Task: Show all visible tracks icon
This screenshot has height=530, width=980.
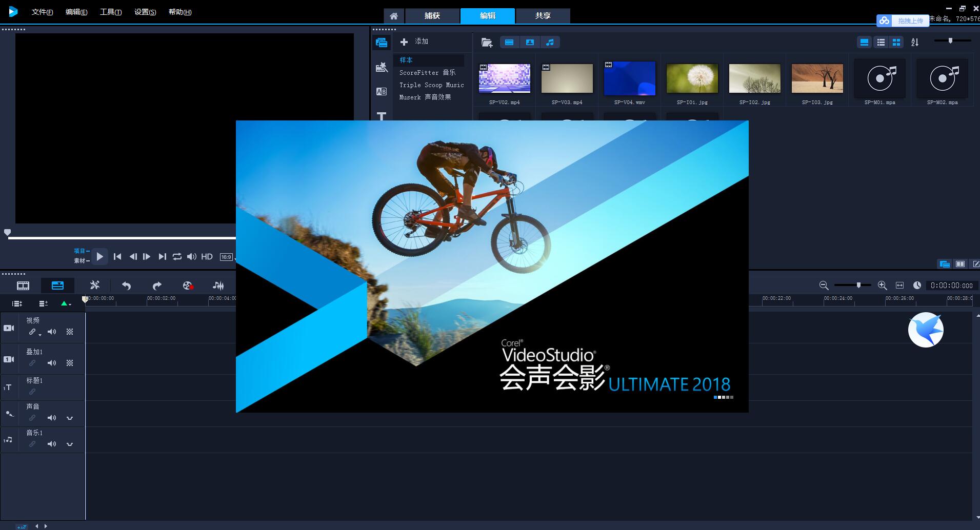Action: [17, 303]
